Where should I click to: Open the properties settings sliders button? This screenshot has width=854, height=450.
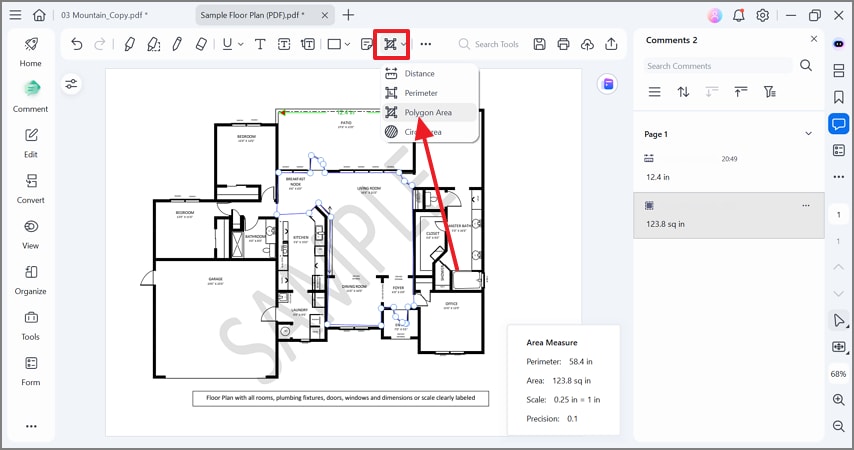pos(71,84)
